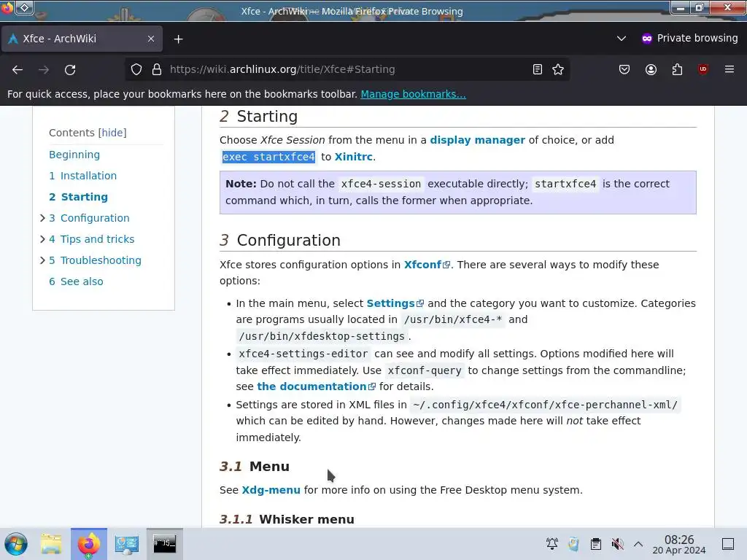Screen dimensions: 747x560
Task: Click the highlighted exec startxfce4 code
Action: (x=268, y=157)
